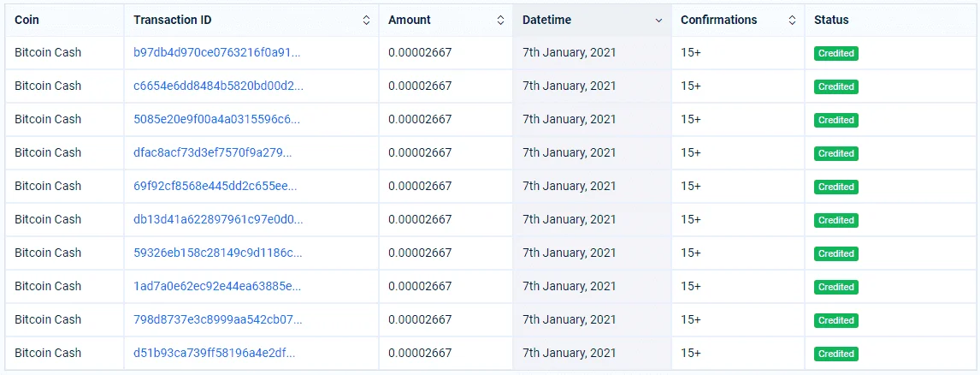This screenshot has width=980, height=375.
Task: Click Credited badge in 5085e20e9f00 row
Action: [x=836, y=120]
